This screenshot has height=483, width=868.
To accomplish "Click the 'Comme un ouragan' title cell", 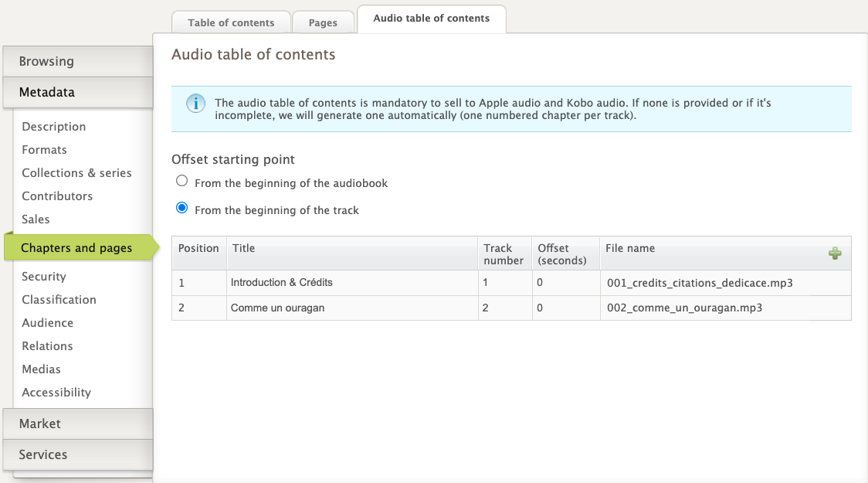I will click(x=351, y=308).
